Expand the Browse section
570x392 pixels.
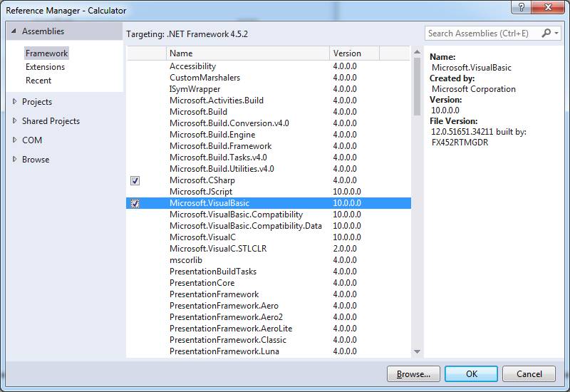[x=14, y=160]
